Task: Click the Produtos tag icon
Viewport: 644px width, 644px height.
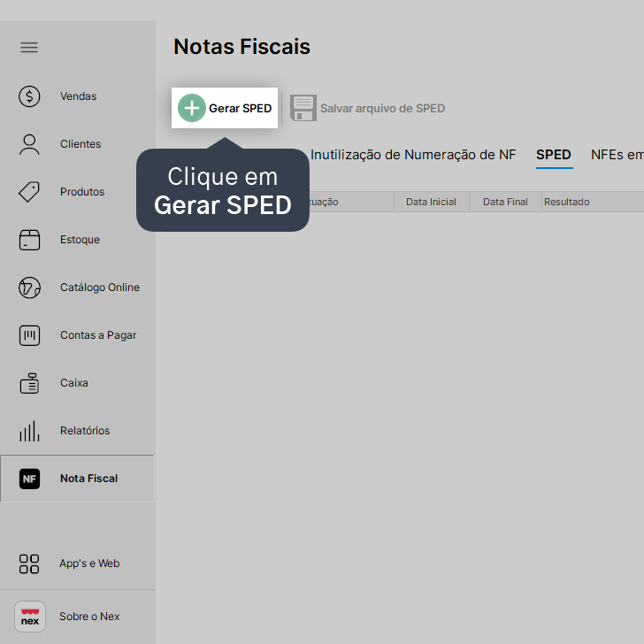Action: [x=29, y=192]
